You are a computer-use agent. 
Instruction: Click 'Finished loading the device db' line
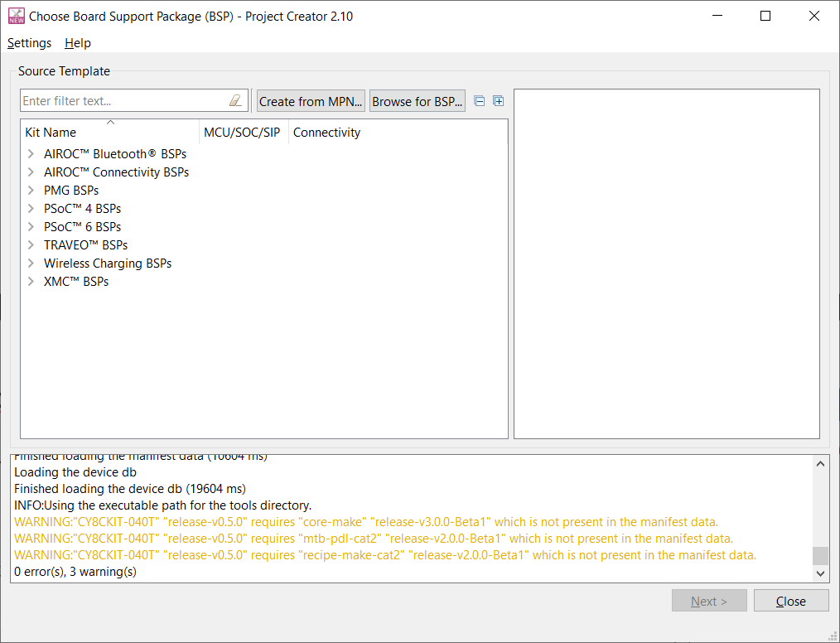click(130, 489)
